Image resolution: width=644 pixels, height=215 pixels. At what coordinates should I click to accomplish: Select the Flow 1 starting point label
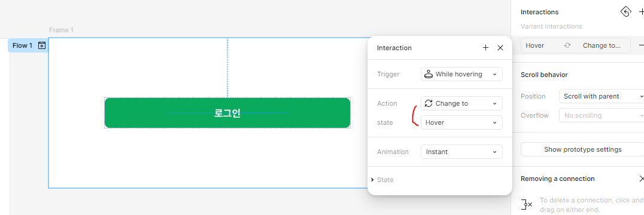(x=28, y=45)
